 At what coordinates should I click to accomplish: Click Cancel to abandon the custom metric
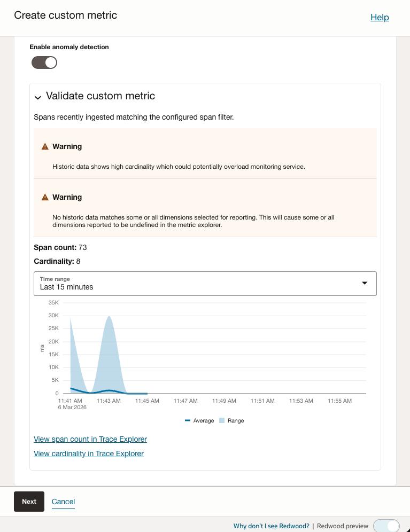tap(63, 502)
